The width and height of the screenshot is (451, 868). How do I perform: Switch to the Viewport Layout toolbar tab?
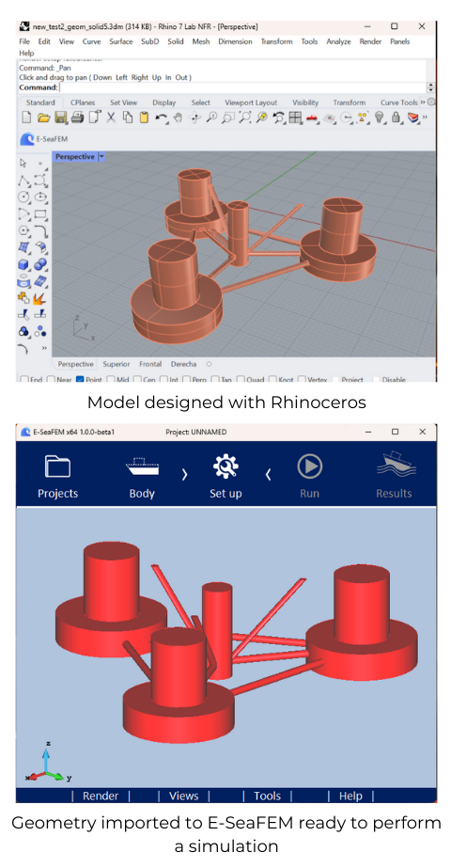tap(251, 103)
